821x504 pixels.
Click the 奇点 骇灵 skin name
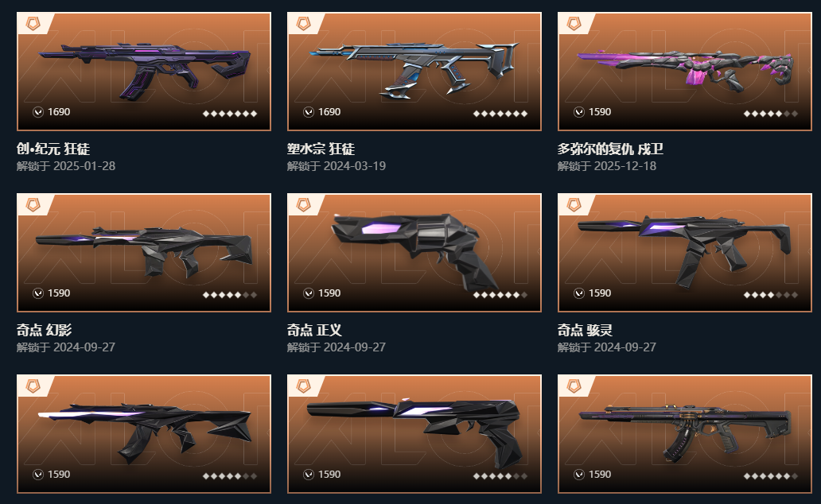point(585,330)
